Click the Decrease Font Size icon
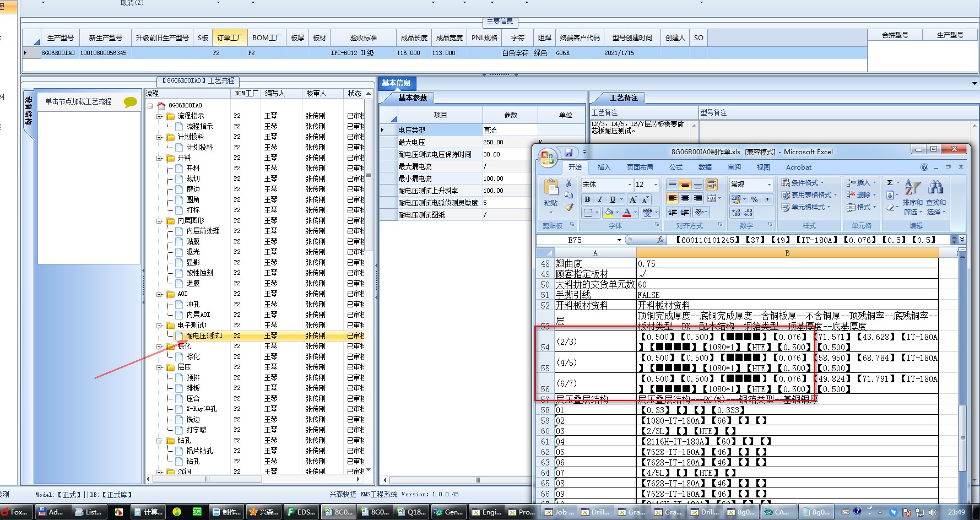This screenshot has width=980, height=520. pos(645,199)
